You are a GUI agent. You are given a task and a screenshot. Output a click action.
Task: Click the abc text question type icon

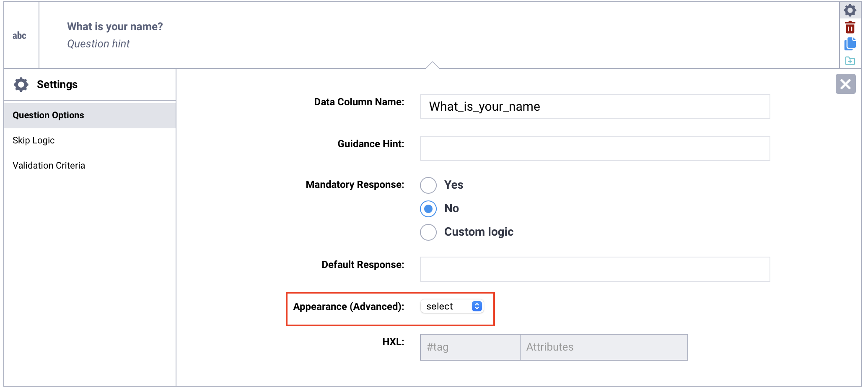19,36
